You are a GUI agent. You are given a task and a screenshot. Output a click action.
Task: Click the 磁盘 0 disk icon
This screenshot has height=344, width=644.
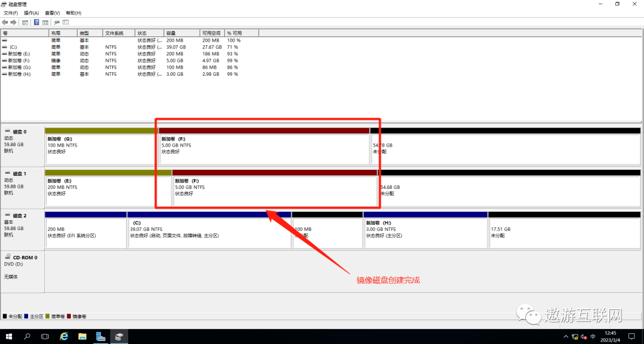[x=7, y=131]
